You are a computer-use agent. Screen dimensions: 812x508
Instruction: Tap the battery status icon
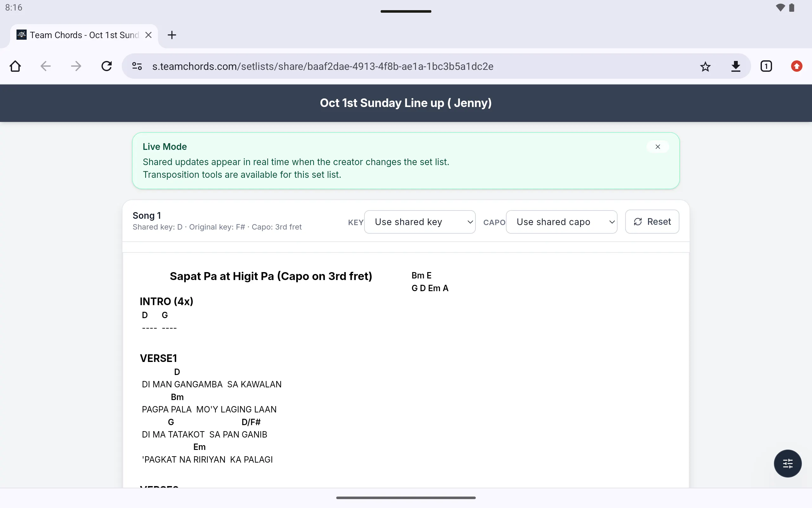pos(792,7)
